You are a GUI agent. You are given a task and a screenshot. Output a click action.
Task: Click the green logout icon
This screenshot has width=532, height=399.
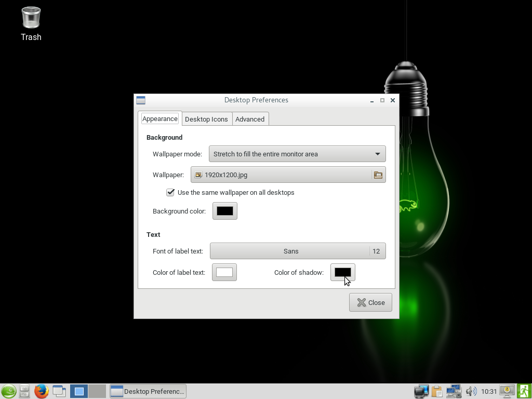524,391
